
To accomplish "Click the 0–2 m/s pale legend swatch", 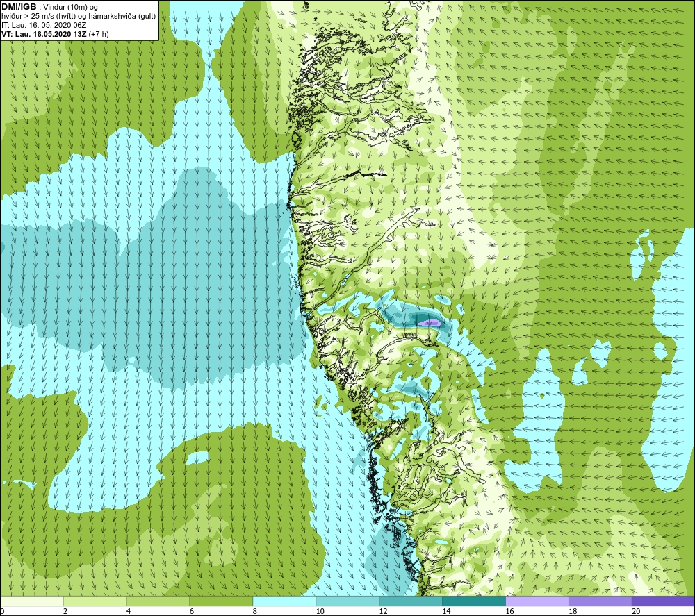I will click(x=32, y=601).
